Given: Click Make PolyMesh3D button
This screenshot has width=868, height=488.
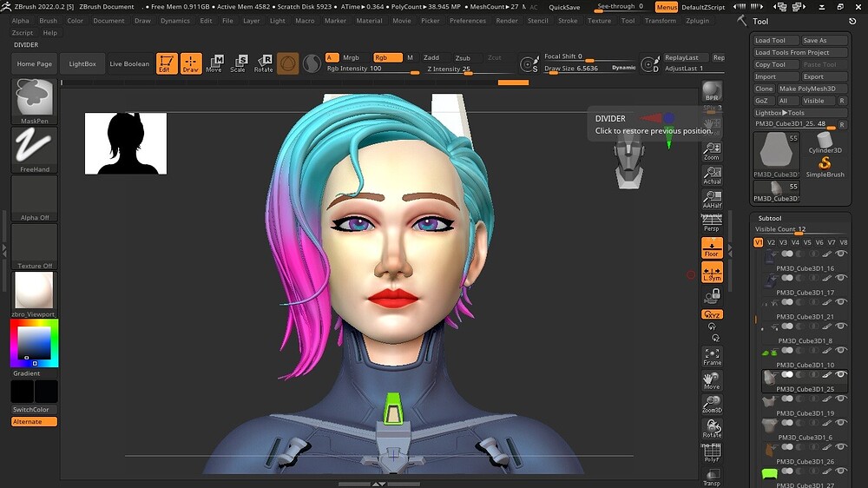Looking at the screenshot, I should click(x=812, y=89).
